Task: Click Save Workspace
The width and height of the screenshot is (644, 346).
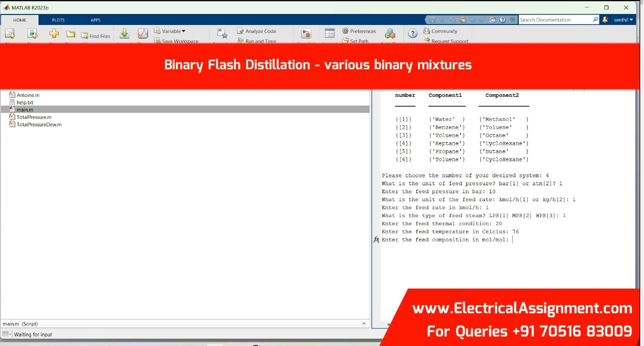Action: coord(176,41)
